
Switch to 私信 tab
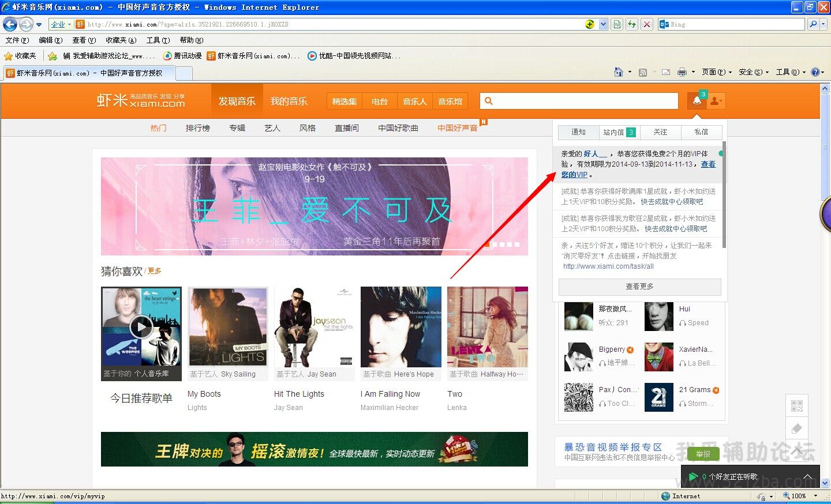click(702, 132)
